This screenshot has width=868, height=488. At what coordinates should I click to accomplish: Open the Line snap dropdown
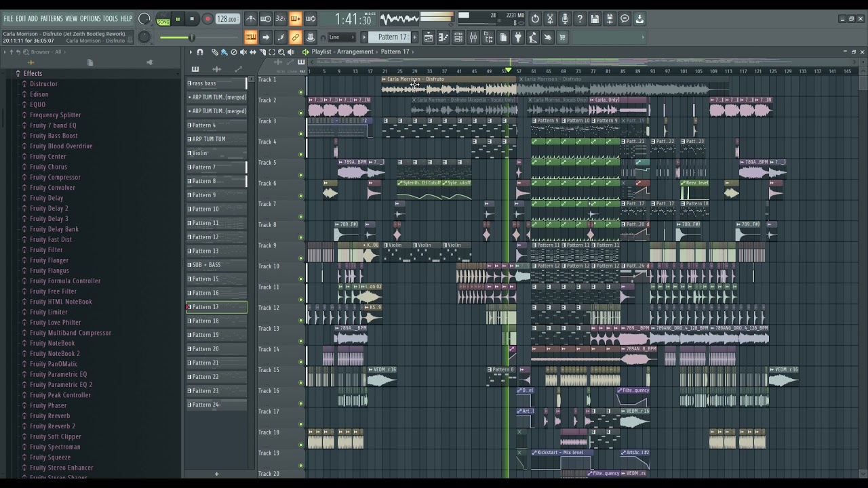pyautogui.click(x=341, y=37)
